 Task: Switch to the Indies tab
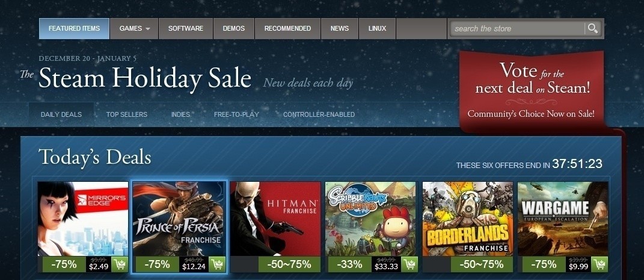(x=181, y=114)
